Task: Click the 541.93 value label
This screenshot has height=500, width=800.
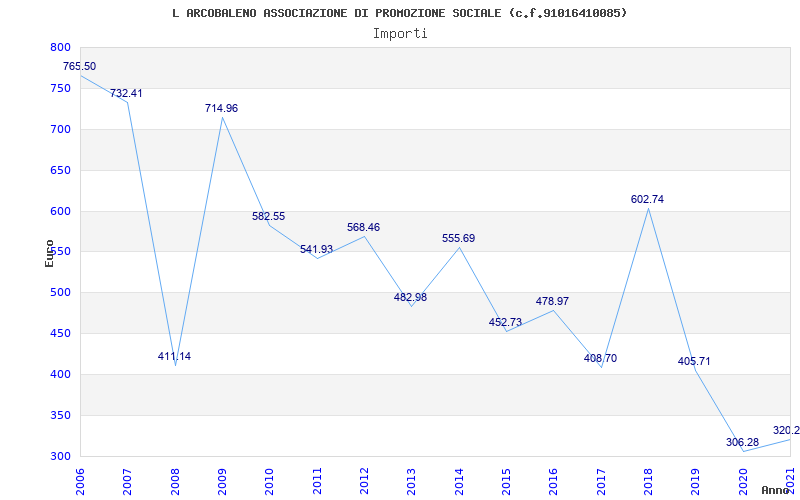Action: pyautogui.click(x=316, y=249)
